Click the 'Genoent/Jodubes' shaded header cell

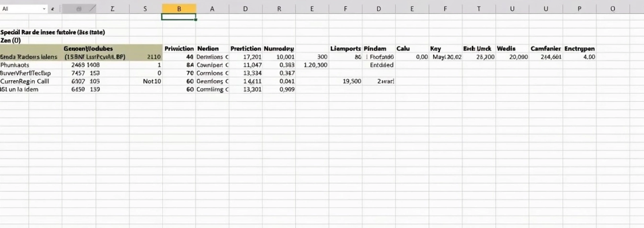88,49
